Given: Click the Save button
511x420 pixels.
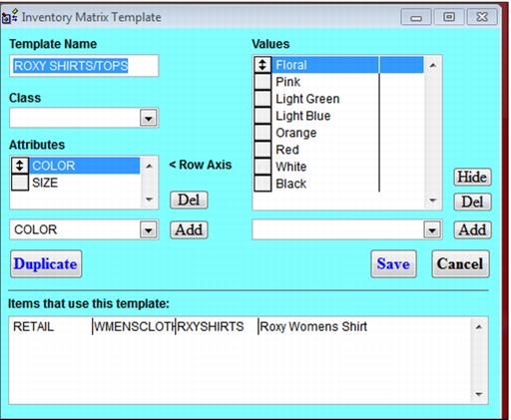Looking at the screenshot, I should (x=393, y=264).
